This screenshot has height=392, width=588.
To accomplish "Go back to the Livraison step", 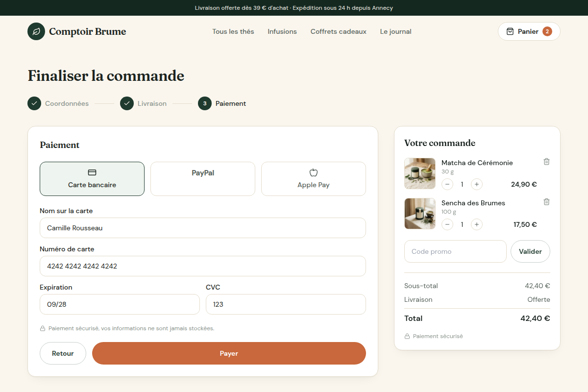I will point(144,103).
